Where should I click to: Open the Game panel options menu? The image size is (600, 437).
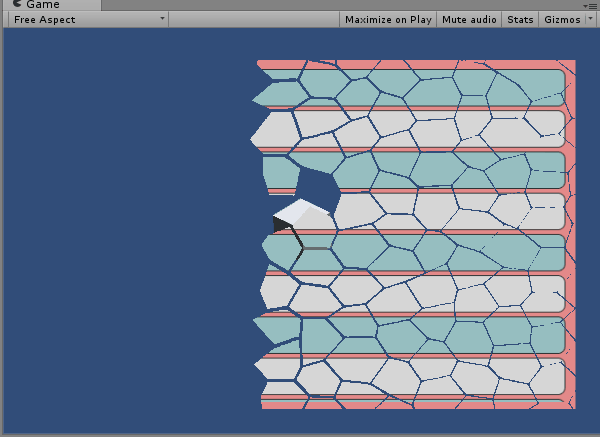[590, 6]
